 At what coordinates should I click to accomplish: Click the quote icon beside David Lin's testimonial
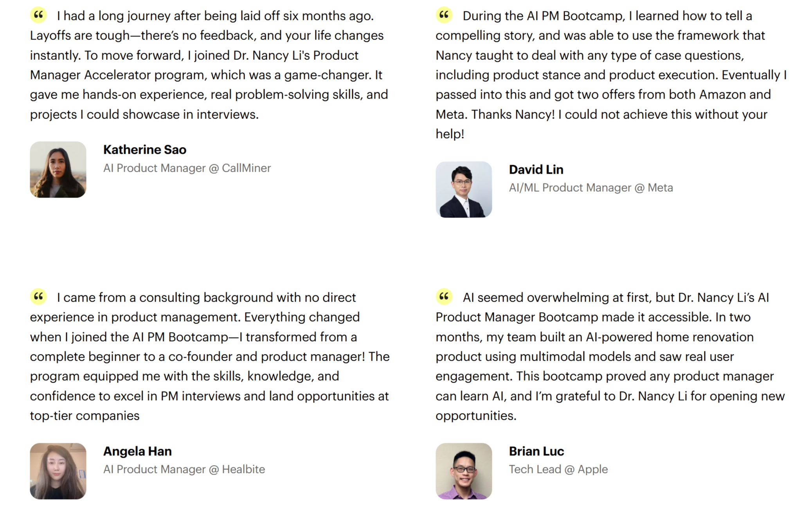pyautogui.click(x=444, y=15)
